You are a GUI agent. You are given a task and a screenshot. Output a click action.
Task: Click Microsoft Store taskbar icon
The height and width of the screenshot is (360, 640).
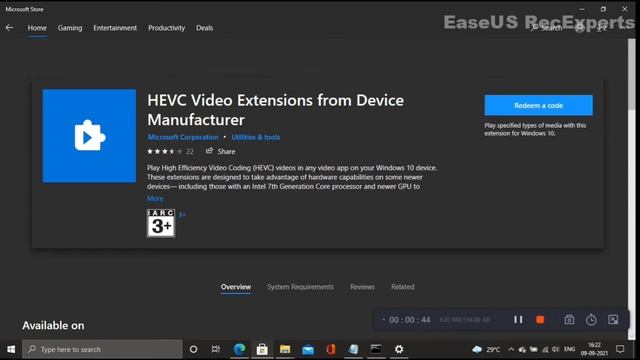262,349
